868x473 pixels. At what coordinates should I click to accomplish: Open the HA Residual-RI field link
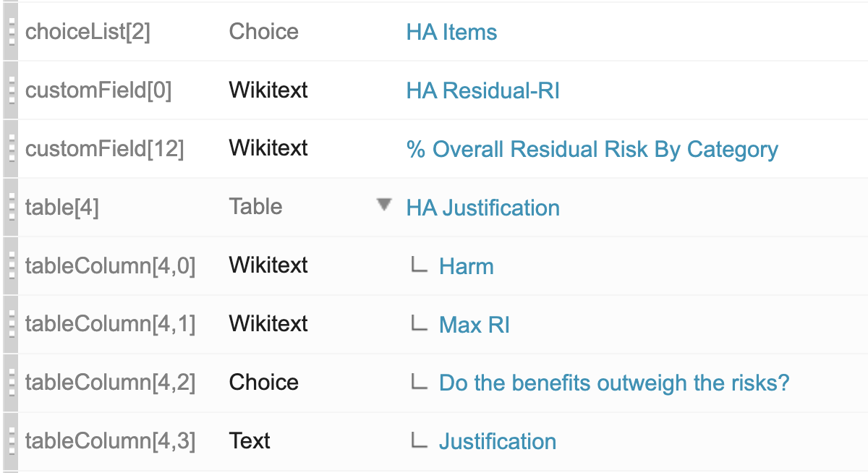point(482,91)
